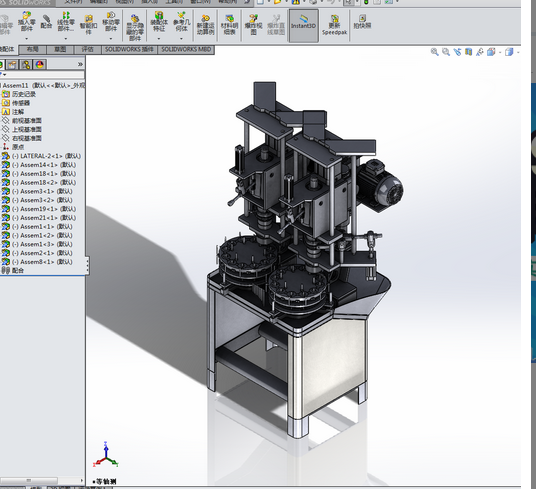Image resolution: width=536 pixels, height=489 pixels.
Task: Select the Move Component tool
Action: (111, 22)
